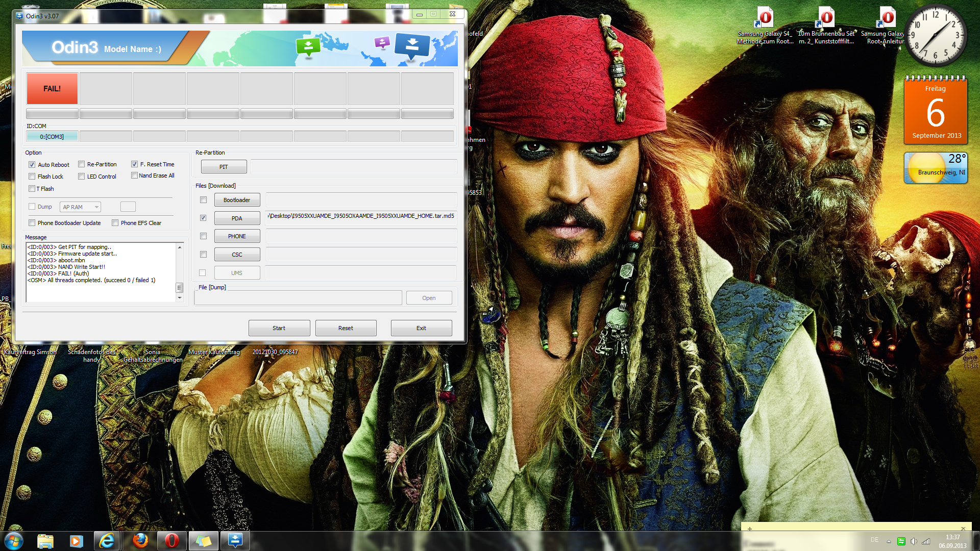
Task: Enable Phone EFS Clear checkbox
Action: pyautogui.click(x=115, y=223)
